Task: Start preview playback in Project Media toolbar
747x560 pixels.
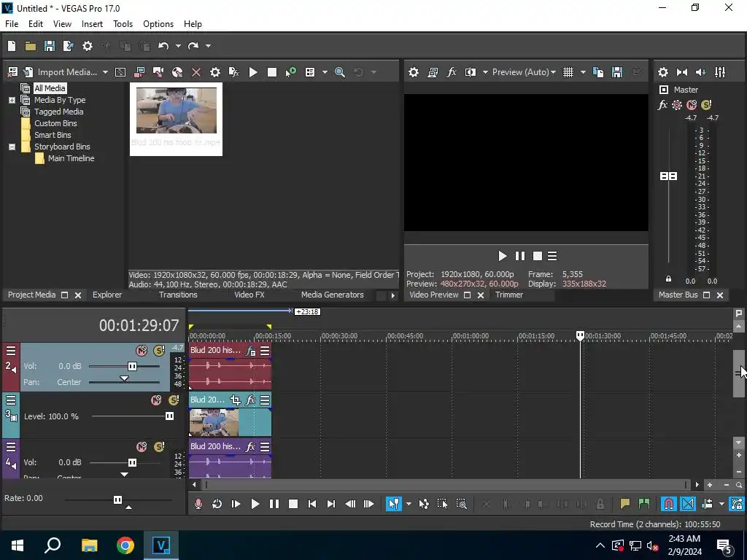Action: [x=253, y=72]
